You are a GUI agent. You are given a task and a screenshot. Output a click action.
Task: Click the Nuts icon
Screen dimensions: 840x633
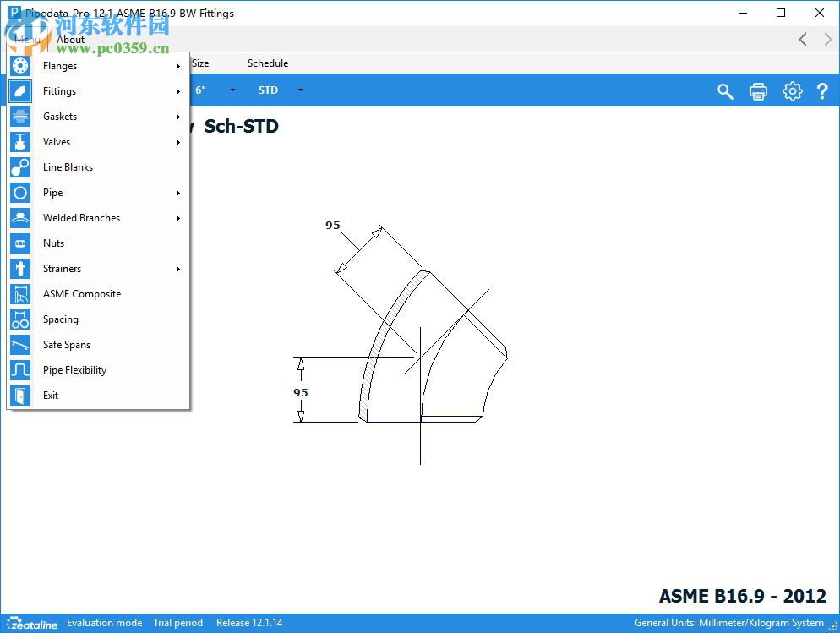coord(19,243)
